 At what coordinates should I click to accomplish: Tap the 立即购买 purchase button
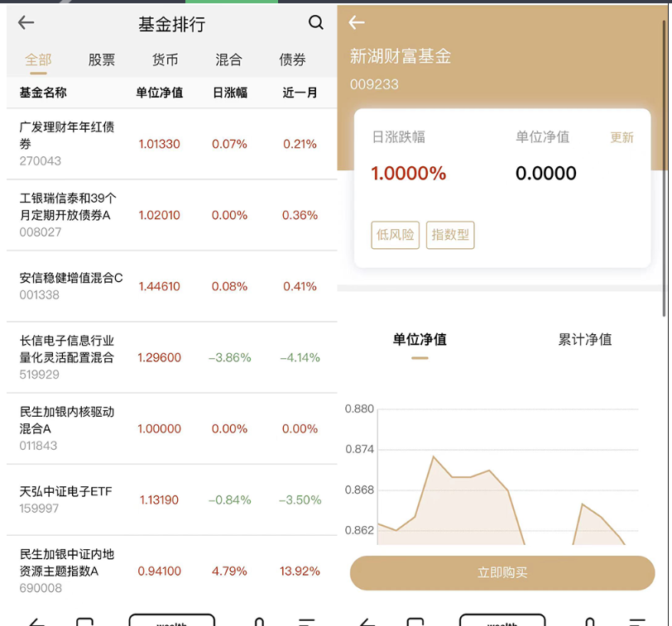(x=503, y=572)
